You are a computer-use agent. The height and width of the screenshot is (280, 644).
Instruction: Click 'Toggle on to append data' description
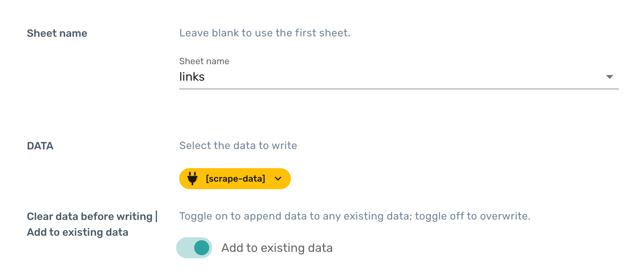tap(355, 216)
